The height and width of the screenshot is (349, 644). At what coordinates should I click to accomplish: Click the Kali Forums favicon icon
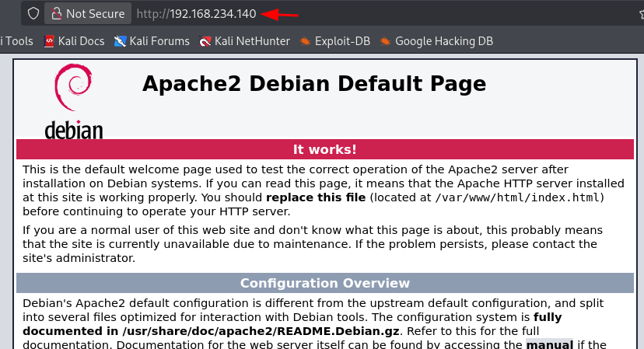(x=120, y=41)
